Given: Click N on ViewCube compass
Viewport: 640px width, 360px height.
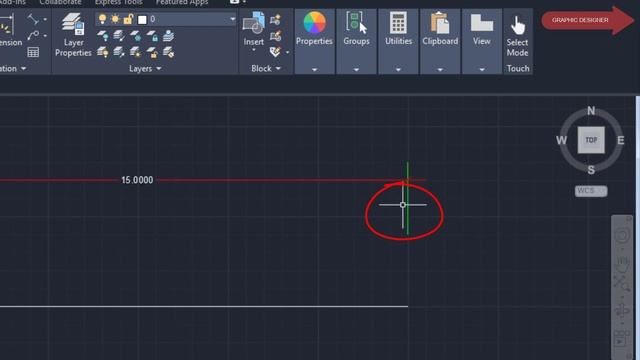Looking at the screenshot, I should click(x=591, y=111).
